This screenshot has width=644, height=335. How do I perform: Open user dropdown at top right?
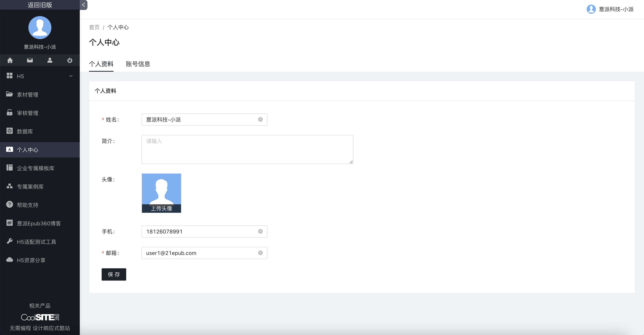click(610, 9)
